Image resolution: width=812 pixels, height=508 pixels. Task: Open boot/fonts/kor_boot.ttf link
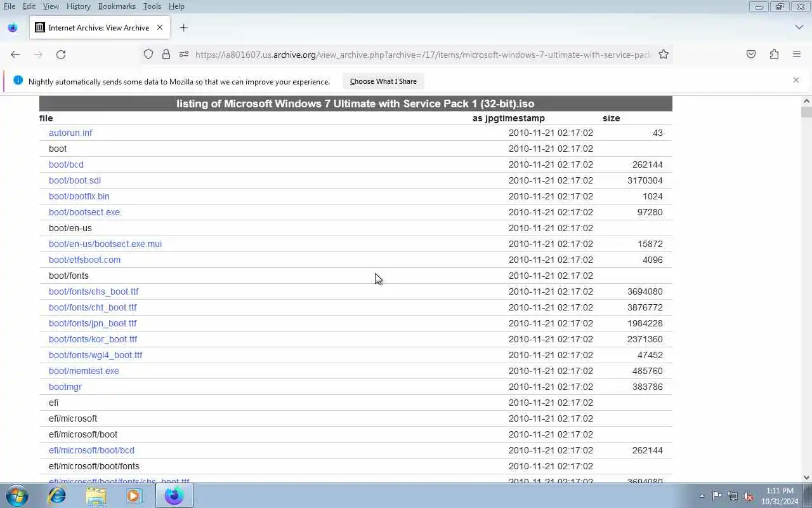93,339
